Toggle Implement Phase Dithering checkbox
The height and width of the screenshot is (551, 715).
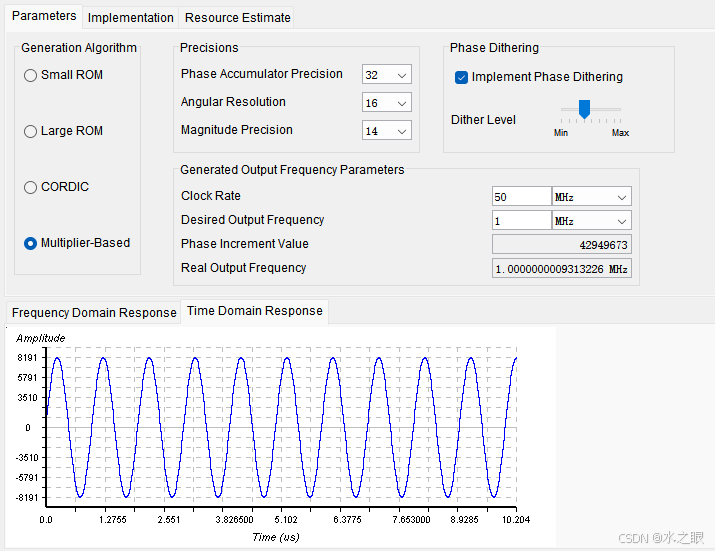(x=461, y=77)
